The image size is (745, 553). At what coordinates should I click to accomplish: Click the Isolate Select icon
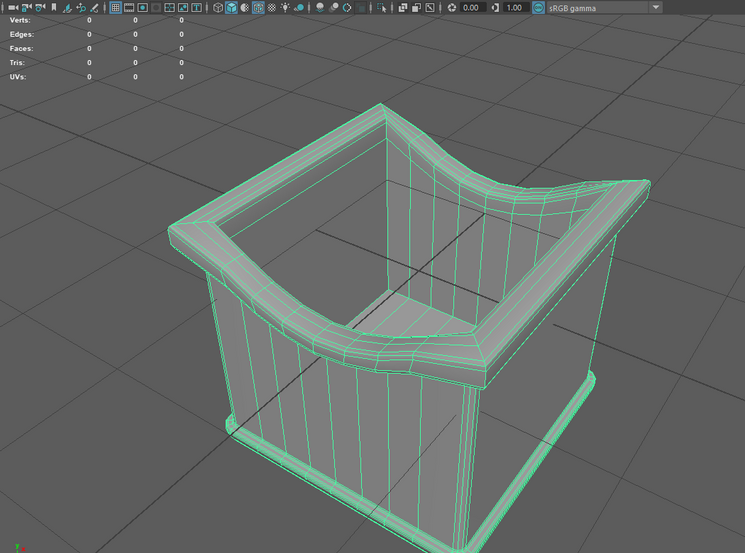coord(382,8)
